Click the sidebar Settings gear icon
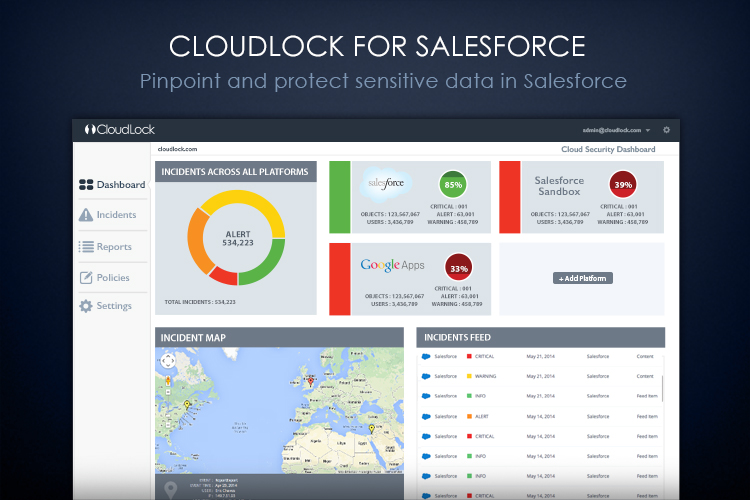750x500 pixels. coord(86,306)
